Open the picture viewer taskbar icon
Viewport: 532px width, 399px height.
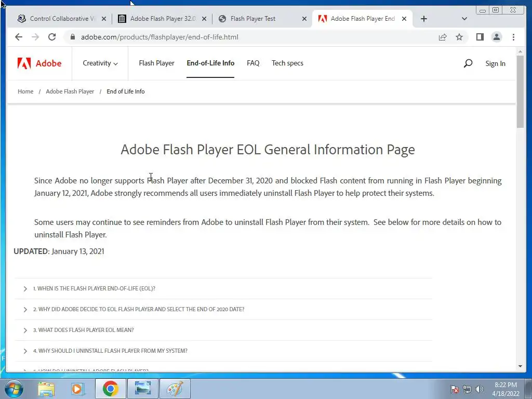(x=142, y=389)
